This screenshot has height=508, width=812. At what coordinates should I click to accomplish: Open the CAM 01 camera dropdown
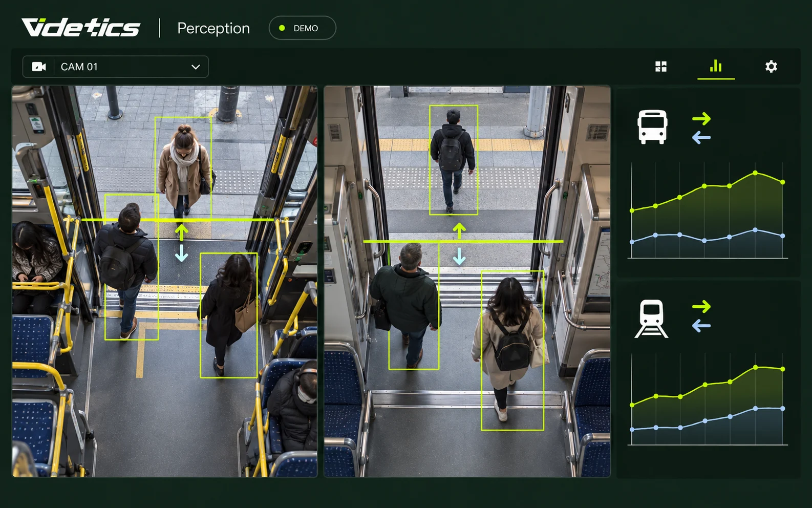(115, 67)
